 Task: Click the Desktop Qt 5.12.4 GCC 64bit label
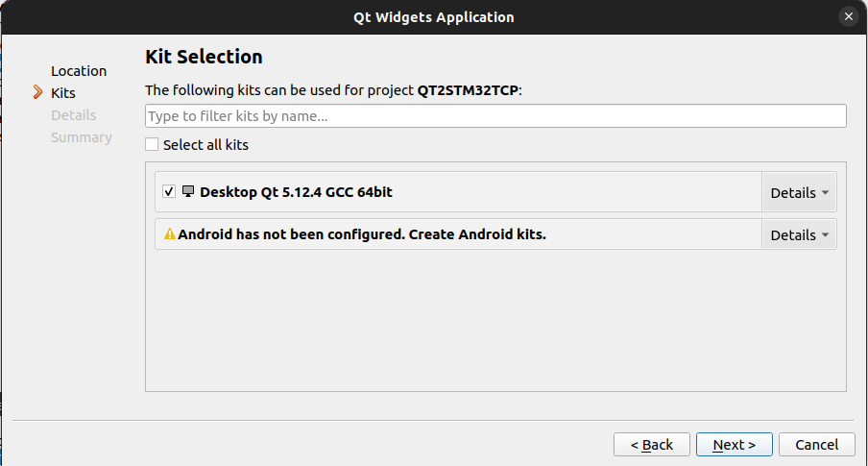click(296, 192)
